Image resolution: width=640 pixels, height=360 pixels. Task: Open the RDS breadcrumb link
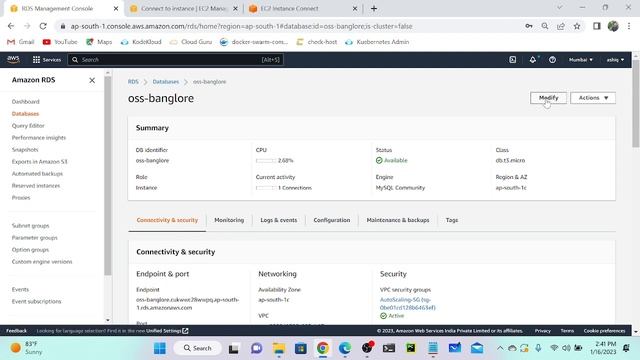(133, 82)
